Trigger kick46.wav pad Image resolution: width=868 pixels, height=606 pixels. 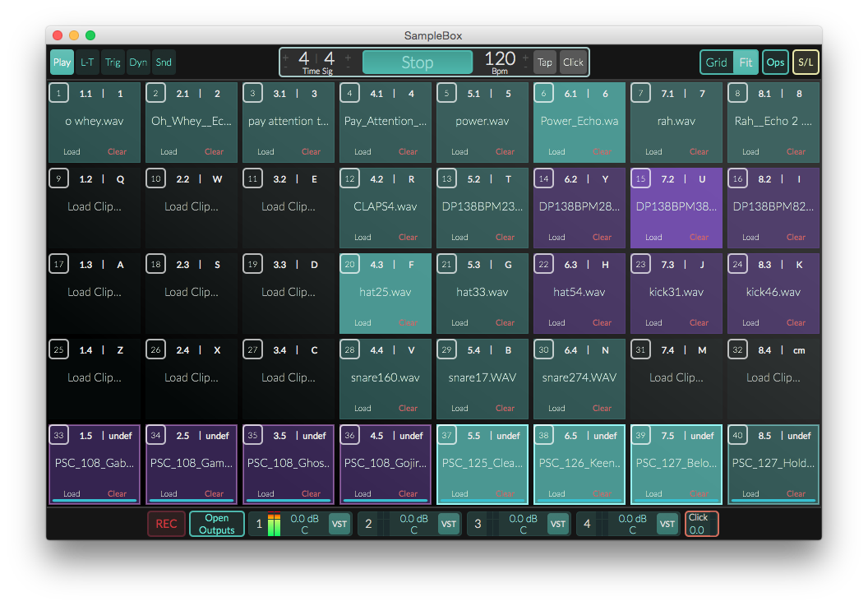tap(773, 292)
